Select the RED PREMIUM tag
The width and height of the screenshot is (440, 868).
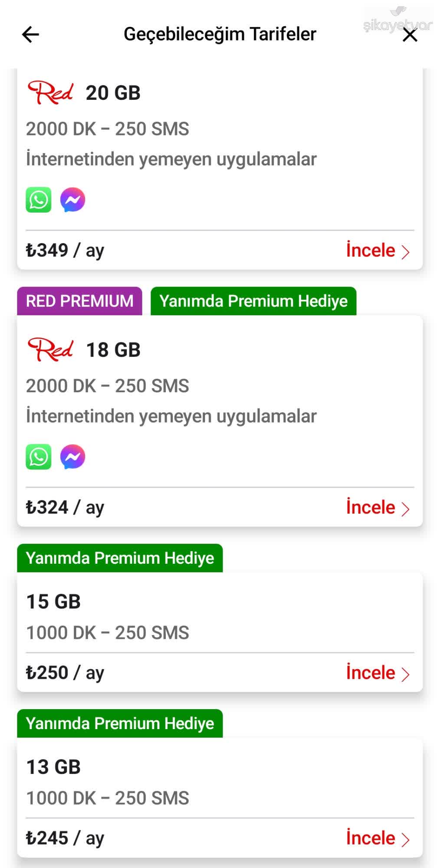(80, 301)
